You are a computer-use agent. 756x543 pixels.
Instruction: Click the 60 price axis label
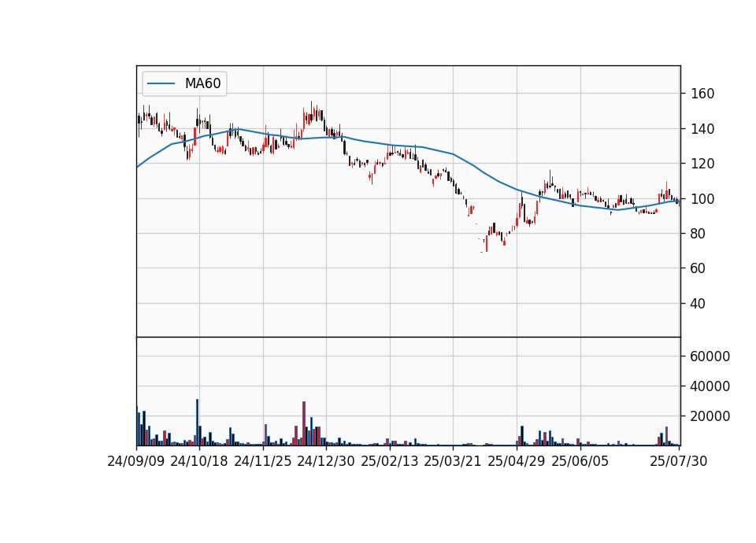[x=699, y=268]
